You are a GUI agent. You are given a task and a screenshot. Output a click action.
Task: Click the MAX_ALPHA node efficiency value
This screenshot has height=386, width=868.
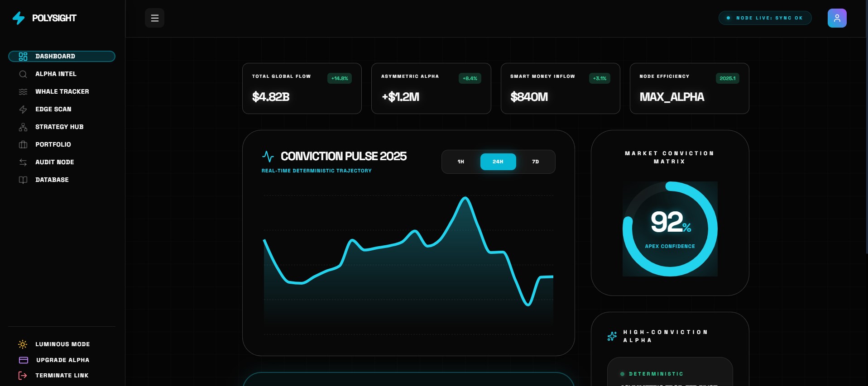click(672, 97)
